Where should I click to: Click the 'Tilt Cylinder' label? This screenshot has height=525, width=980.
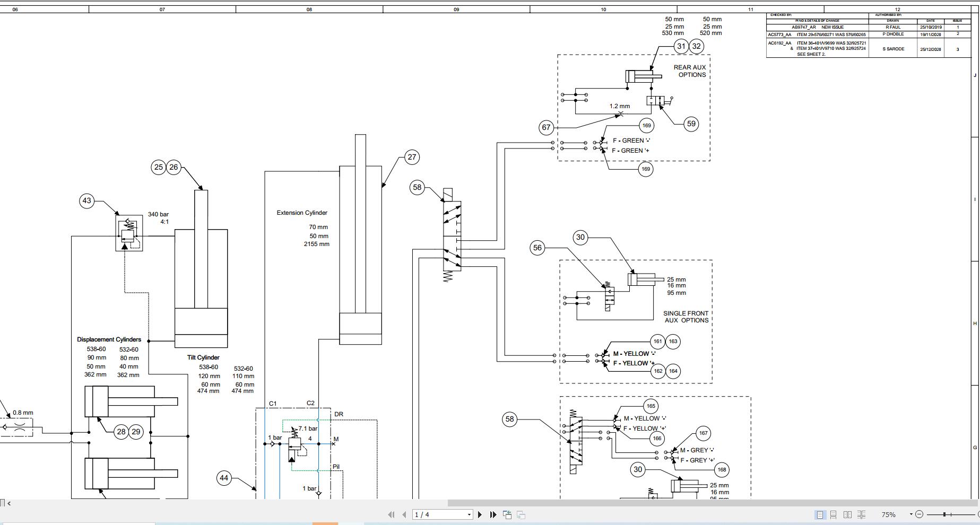pyautogui.click(x=203, y=357)
